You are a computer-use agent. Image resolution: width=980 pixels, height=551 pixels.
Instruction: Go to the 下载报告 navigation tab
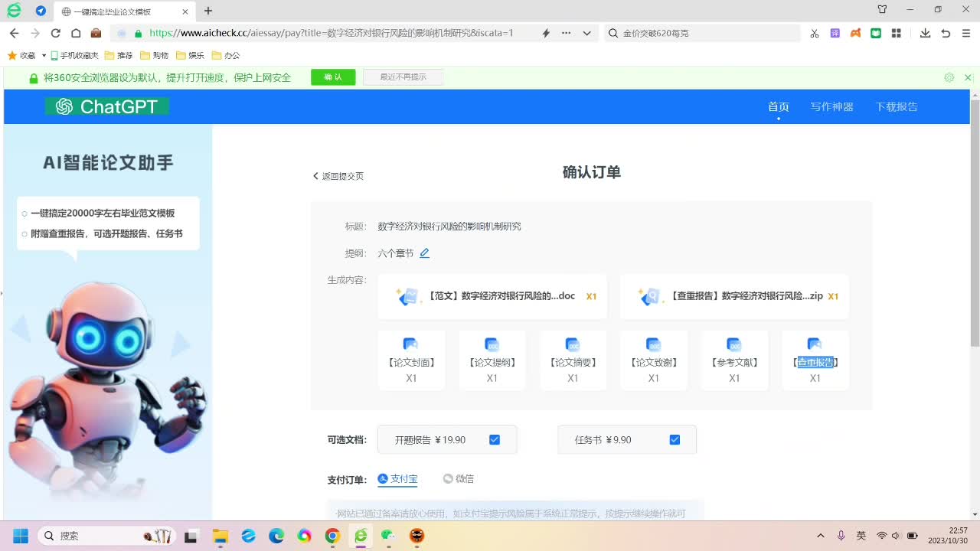(896, 107)
